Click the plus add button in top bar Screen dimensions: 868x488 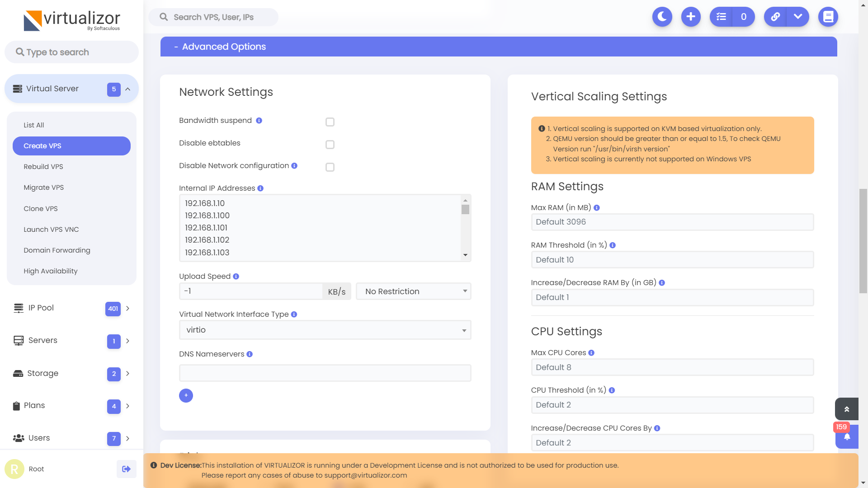pyautogui.click(x=691, y=17)
